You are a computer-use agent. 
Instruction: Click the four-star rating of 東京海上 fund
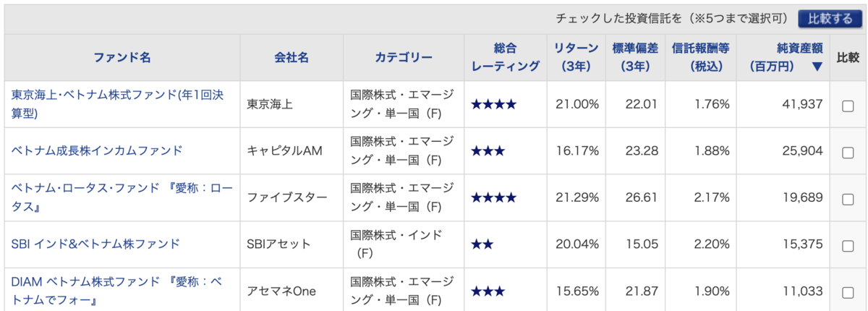pos(493,105)
